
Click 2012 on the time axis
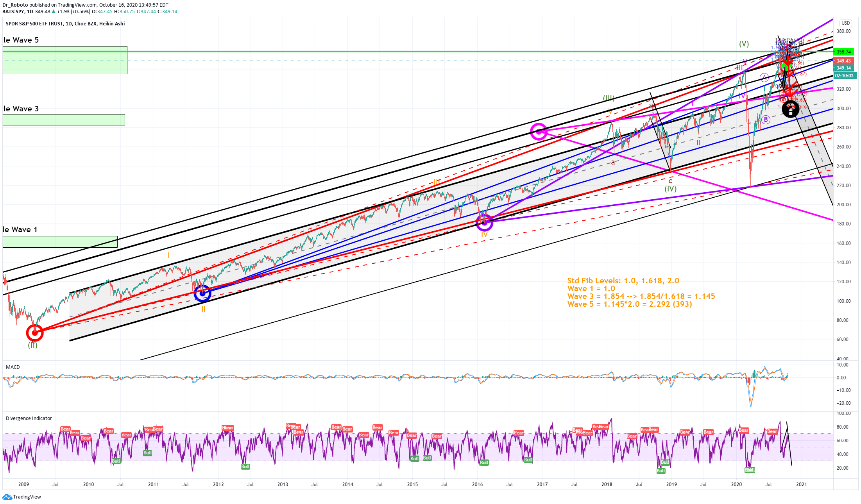(218, 484)
